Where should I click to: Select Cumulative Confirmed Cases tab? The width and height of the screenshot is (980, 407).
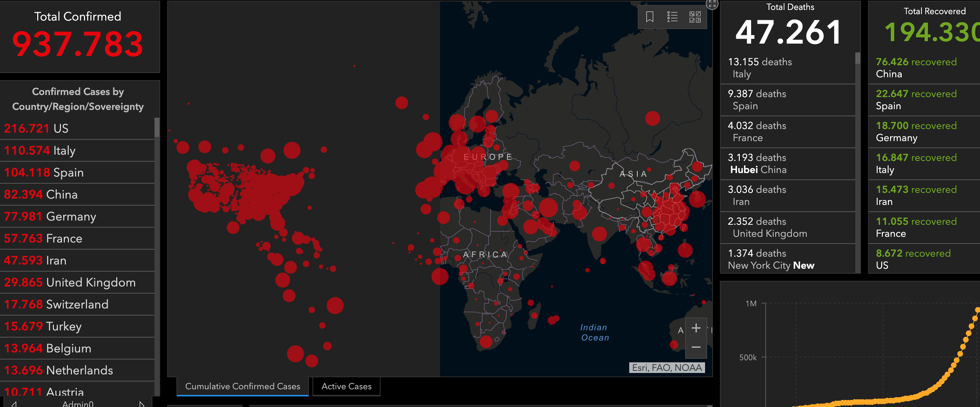(242, 386)
